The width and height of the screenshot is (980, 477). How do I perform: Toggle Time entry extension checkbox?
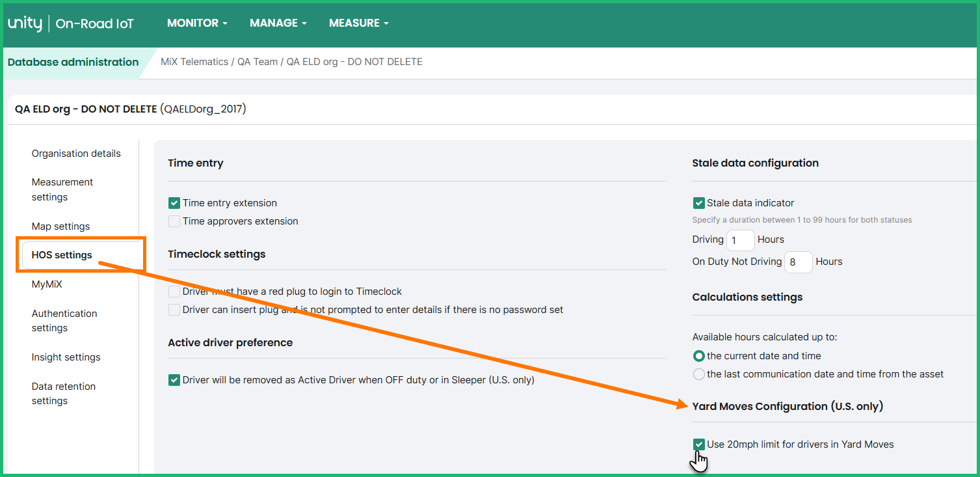174,203
